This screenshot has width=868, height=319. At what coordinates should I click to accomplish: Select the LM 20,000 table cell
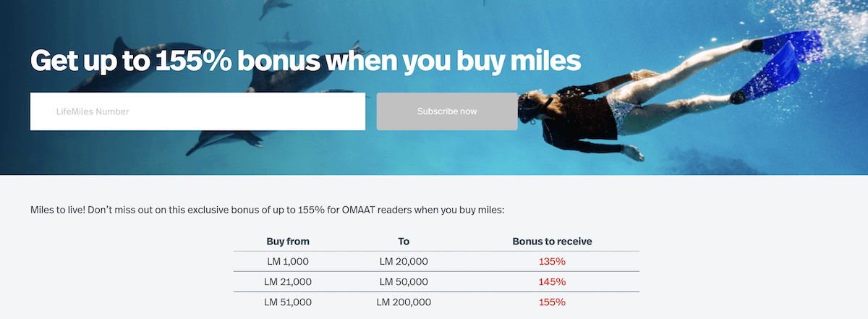tap(404, 261)
